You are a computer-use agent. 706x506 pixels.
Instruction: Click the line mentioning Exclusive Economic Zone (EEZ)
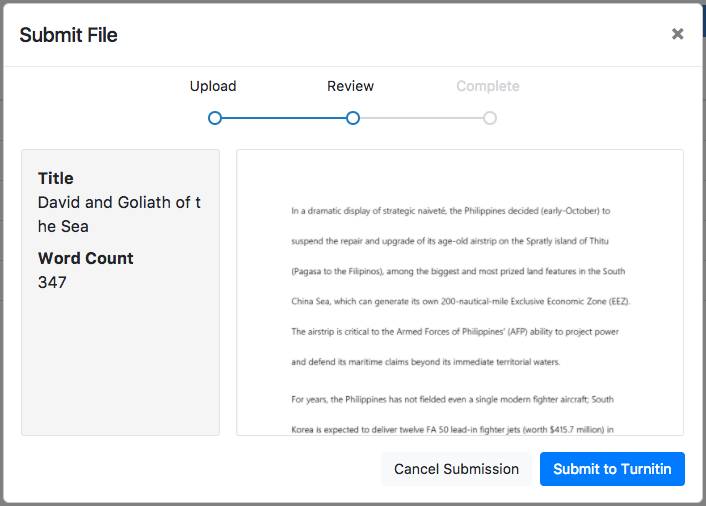[x=460, y=301]
